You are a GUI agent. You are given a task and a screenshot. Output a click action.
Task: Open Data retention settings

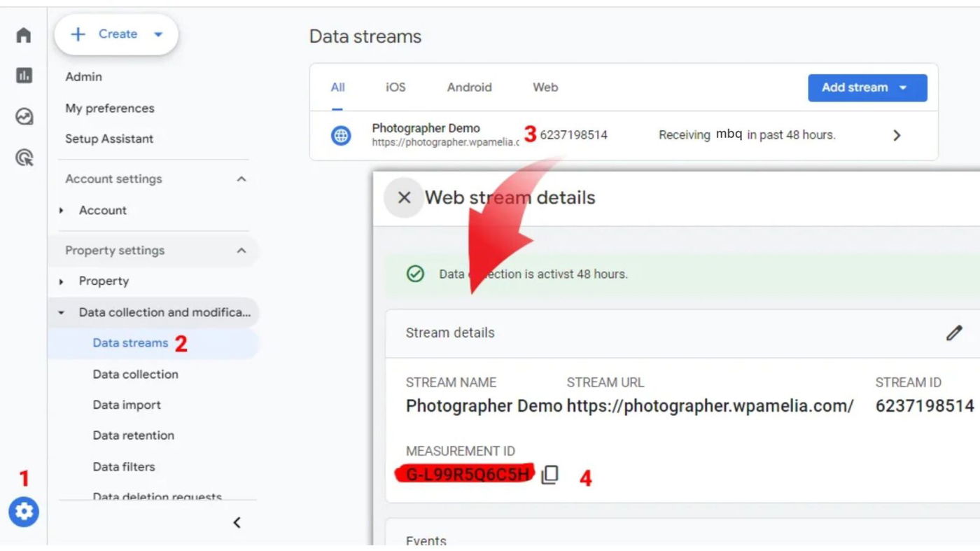[x=133, y=435]
